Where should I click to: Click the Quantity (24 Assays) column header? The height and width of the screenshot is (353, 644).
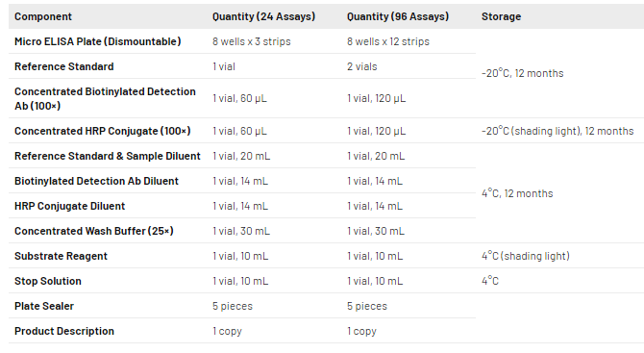click(x=263, y=16)
